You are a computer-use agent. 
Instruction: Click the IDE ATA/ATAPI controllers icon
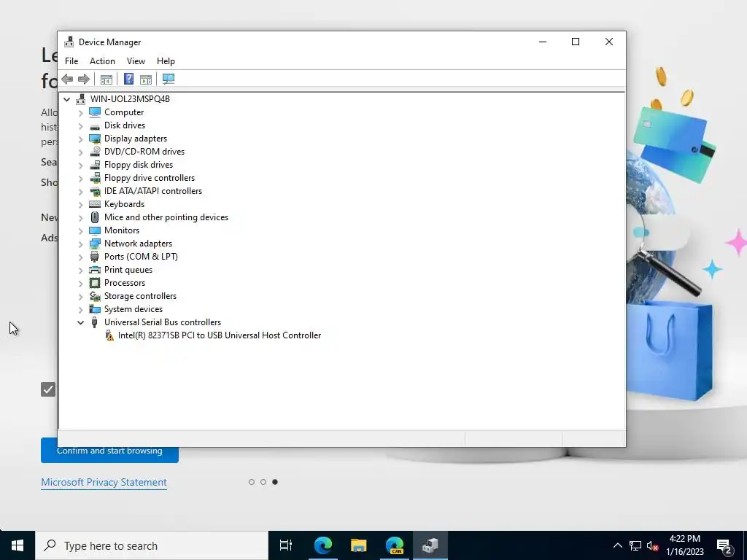[x=95, y=191]
